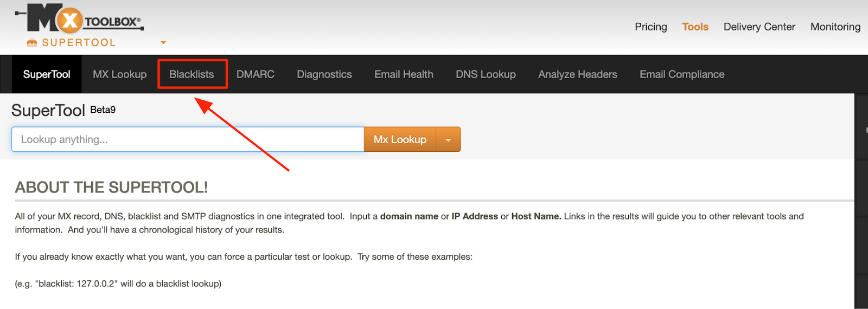Viewport: 868px width, 309px height.
Task: Switch to the Blacklists tab
Action: click(192, 74)
